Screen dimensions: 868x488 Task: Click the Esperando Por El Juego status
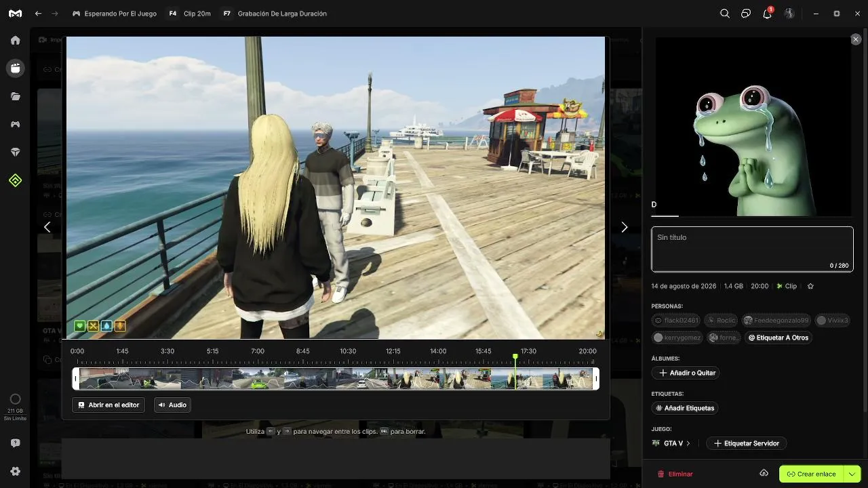point(115,14)
